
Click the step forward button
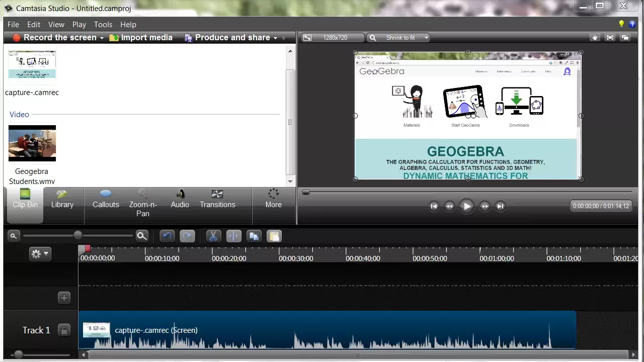(x=485, y=206)
